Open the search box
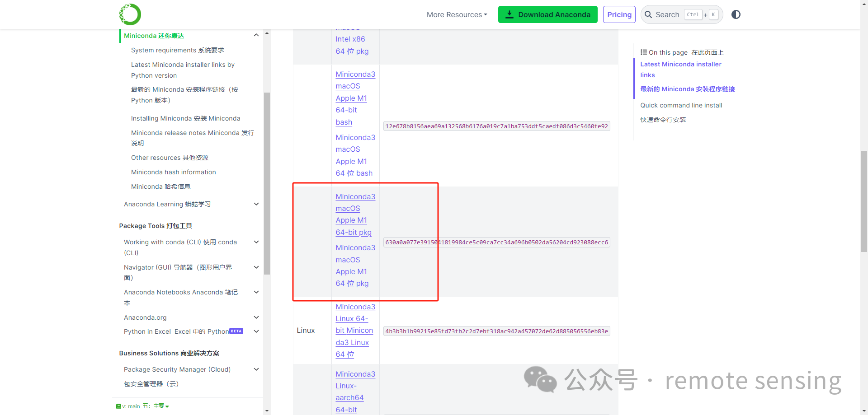The image size is (868, 415). point(682,14)
